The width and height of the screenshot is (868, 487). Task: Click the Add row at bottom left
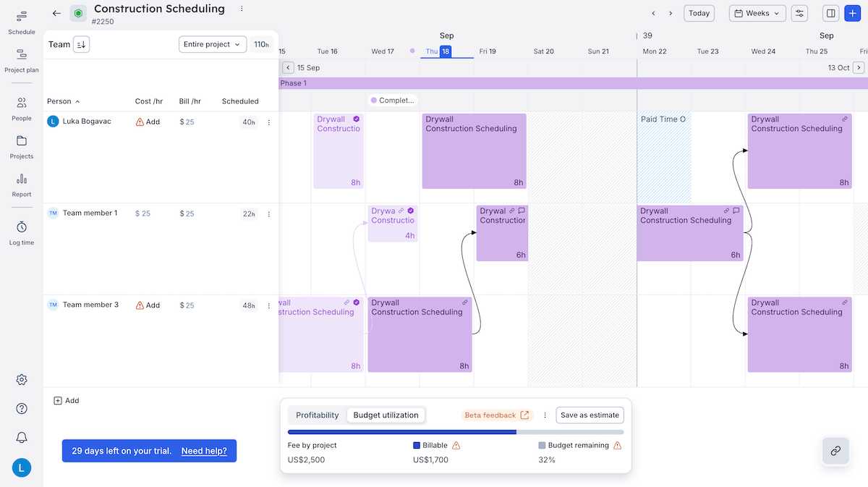click(x=66, y=400)
